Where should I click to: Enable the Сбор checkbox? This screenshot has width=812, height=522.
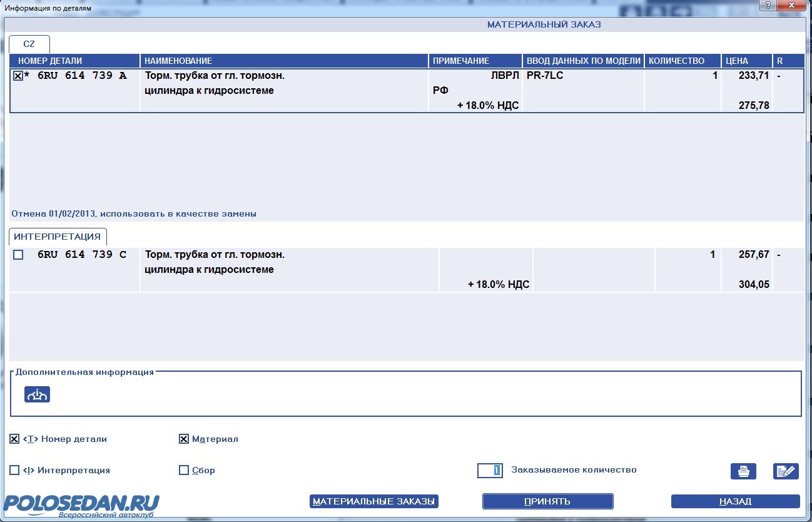pyautogui.click(x=184, y=471)
